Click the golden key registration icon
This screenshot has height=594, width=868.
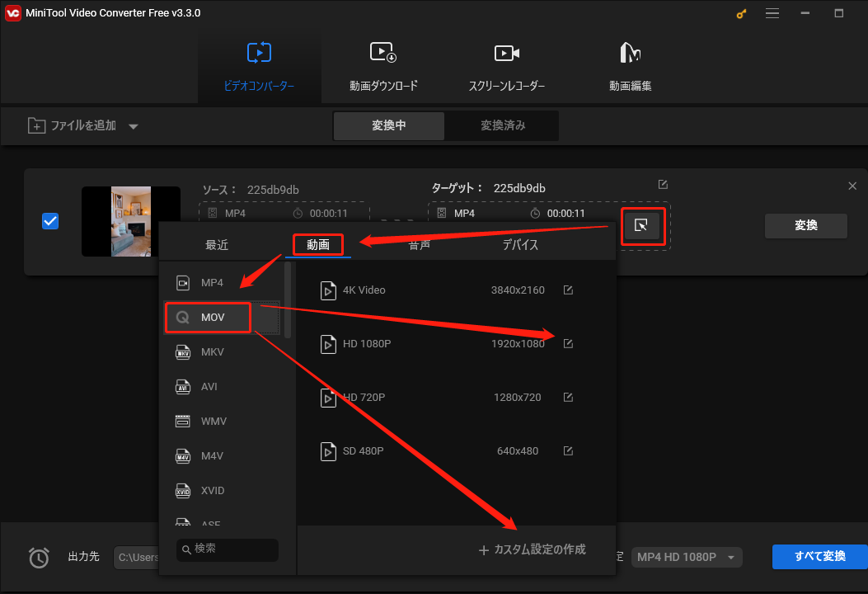point(740,13)
